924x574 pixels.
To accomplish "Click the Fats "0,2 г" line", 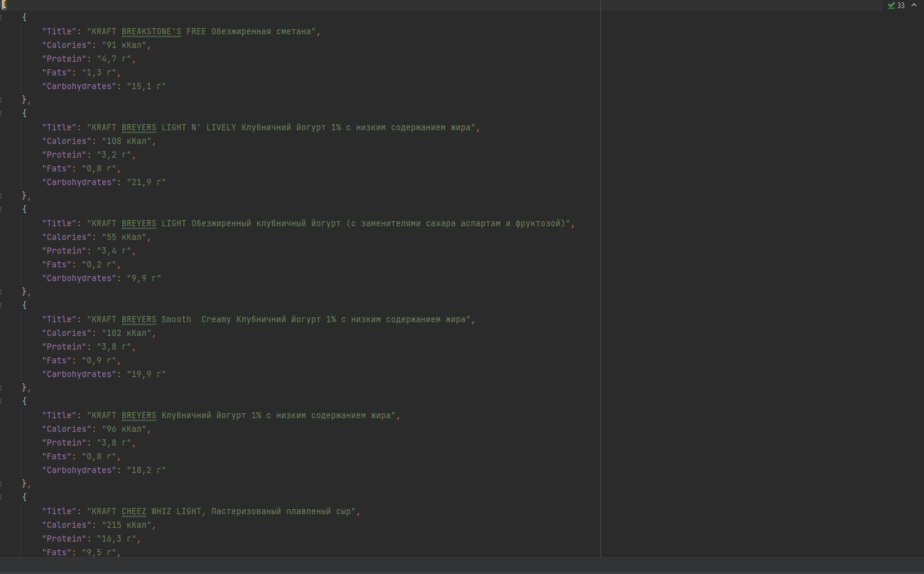I will click(82, 264).
